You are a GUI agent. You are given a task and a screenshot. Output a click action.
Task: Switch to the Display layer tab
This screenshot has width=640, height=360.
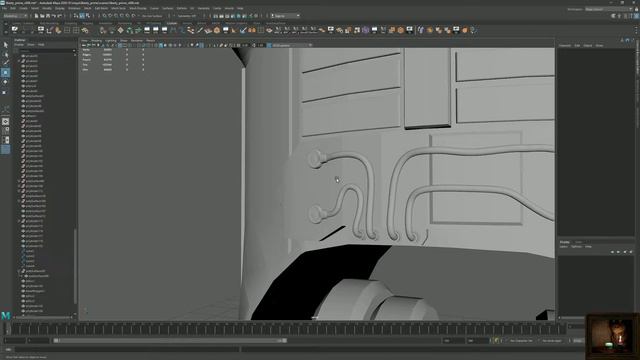pyautogui.click(x=564, y=242)
